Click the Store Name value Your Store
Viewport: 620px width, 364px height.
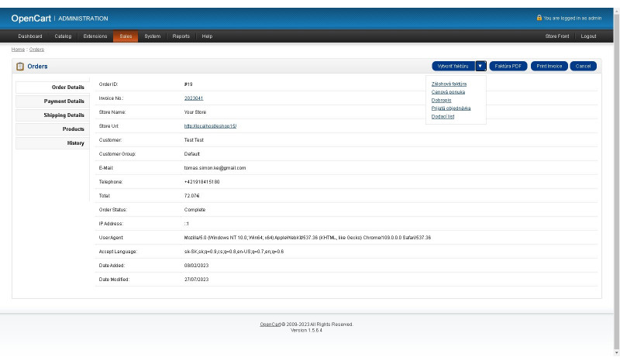tap(195, 112)
